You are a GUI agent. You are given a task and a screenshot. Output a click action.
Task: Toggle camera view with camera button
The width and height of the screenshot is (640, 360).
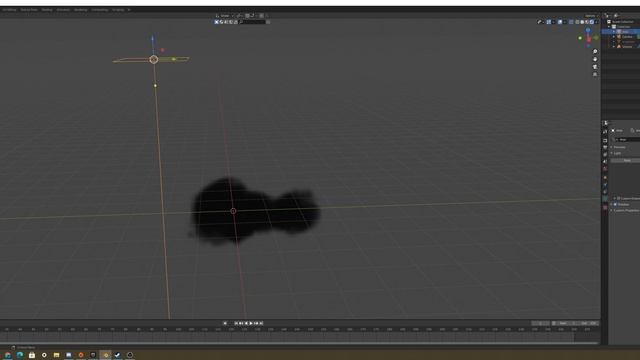tap(595, 67)
